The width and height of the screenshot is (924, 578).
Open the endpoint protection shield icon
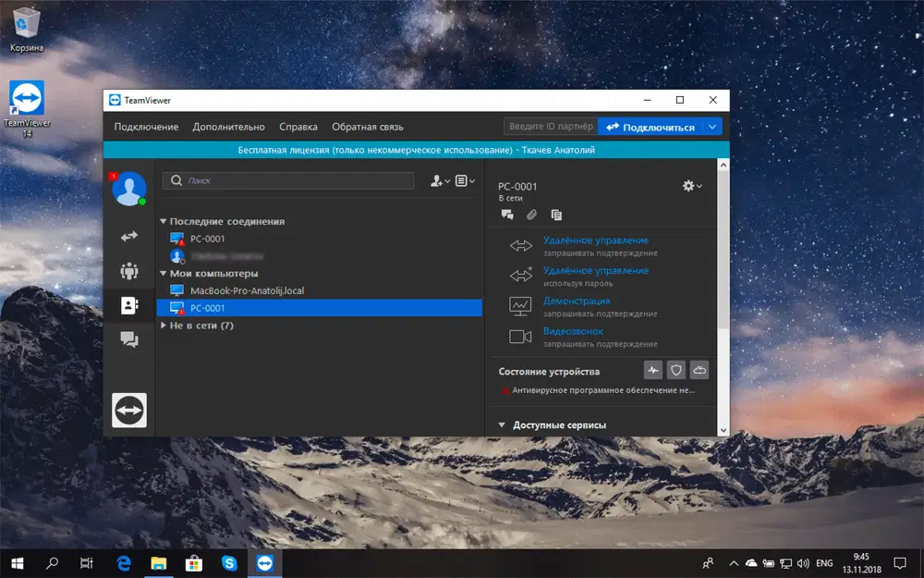click(x=676, y=371)
